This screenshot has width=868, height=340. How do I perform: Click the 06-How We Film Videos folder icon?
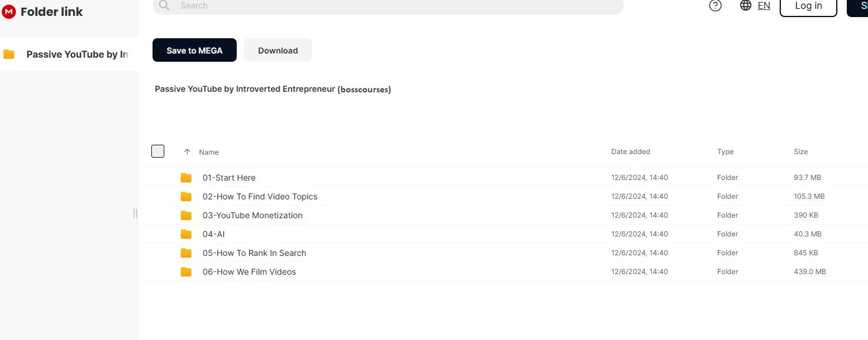click(186, 272)
